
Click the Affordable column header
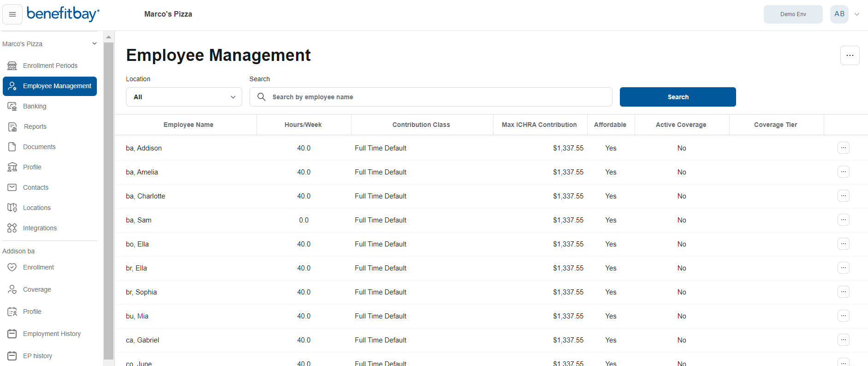[x=610, y=125]
